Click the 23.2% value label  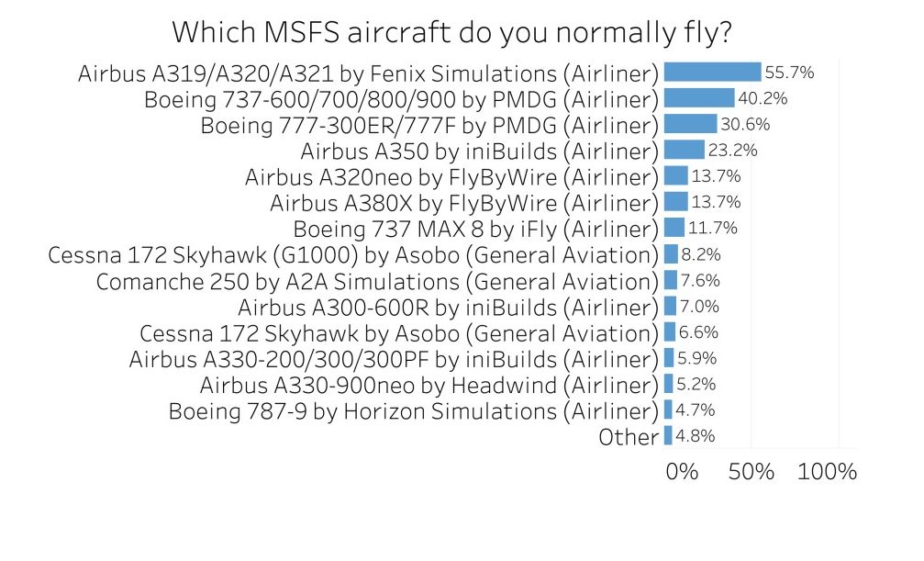pos(729,150)
